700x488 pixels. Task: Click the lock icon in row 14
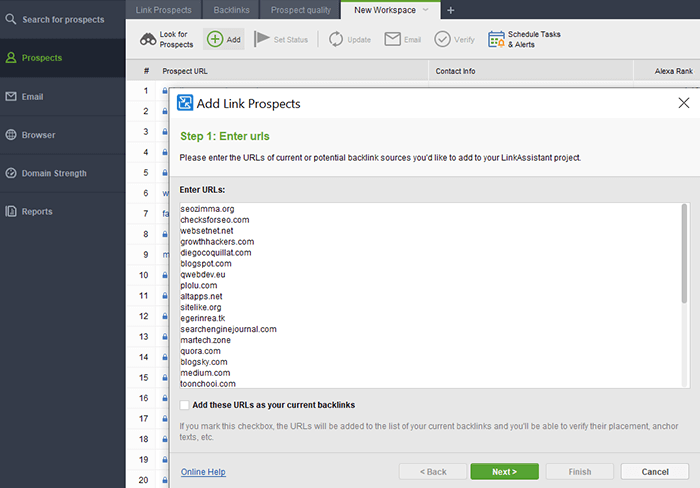pyautogui.click(x=165, y=357)
